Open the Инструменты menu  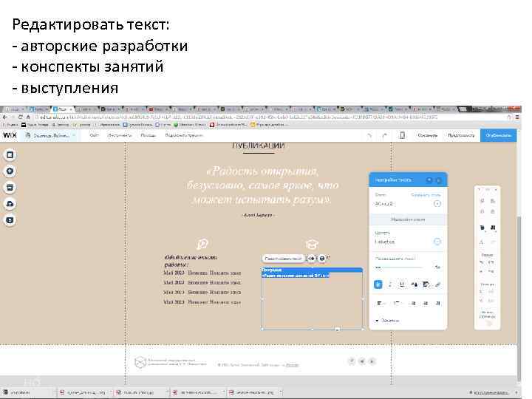[x=120, y=135]
